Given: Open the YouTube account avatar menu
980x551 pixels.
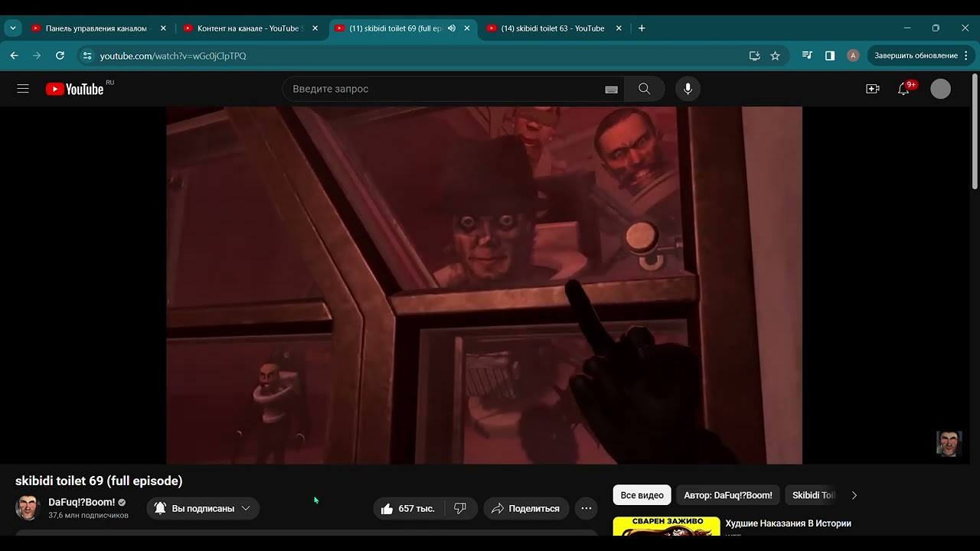Looking at the screenshot, I should point(940,89).
